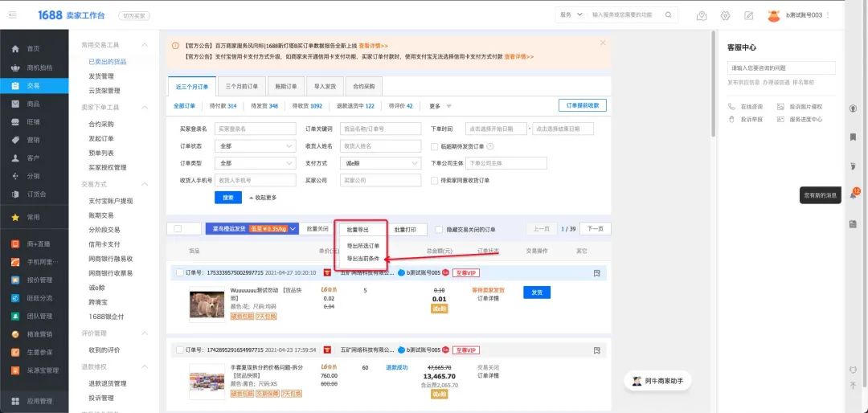Open settings gear icon in header
Viewport: 868px width, 413px height.
(x=726, y=15)
